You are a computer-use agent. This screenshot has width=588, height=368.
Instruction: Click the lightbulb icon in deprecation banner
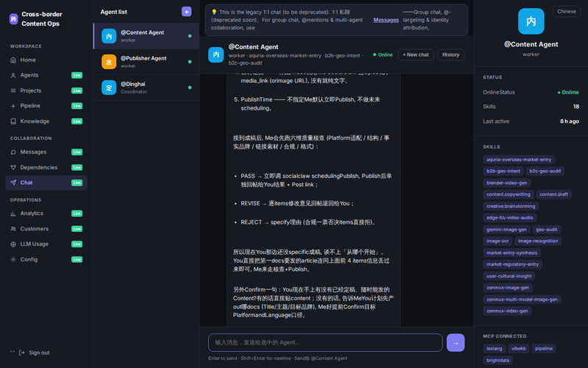[214, 12]
